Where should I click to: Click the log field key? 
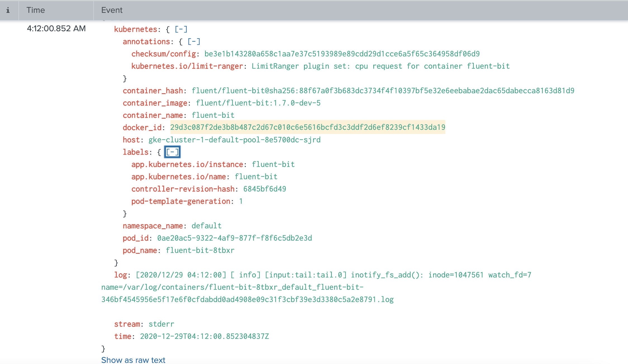tap(121, 275)
